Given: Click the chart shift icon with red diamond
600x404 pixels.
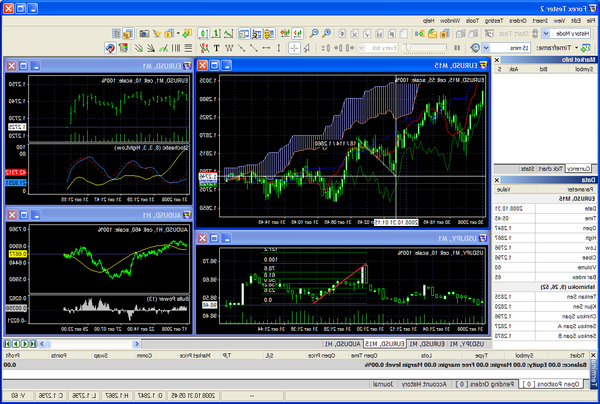Looking at the screenshot, I should coord(285,33).
